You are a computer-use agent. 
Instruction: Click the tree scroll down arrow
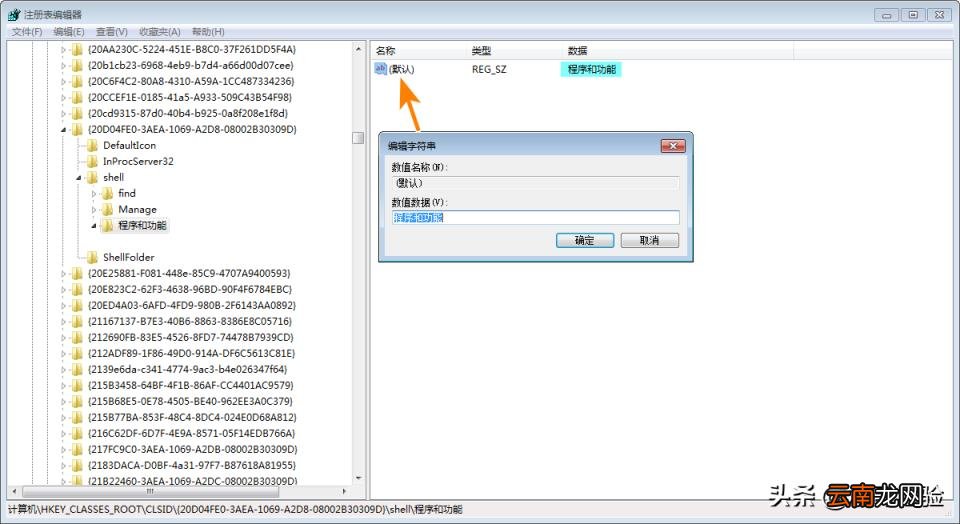click(x=359, y=479)
